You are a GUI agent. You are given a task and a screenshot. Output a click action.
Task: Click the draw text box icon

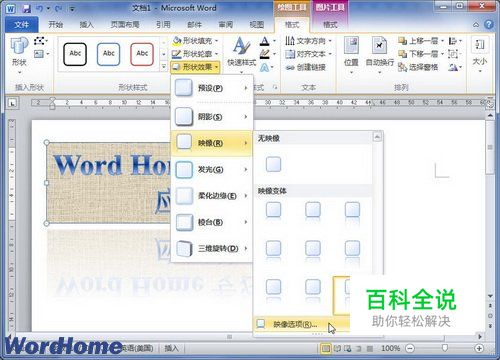[x=41, y=54]
